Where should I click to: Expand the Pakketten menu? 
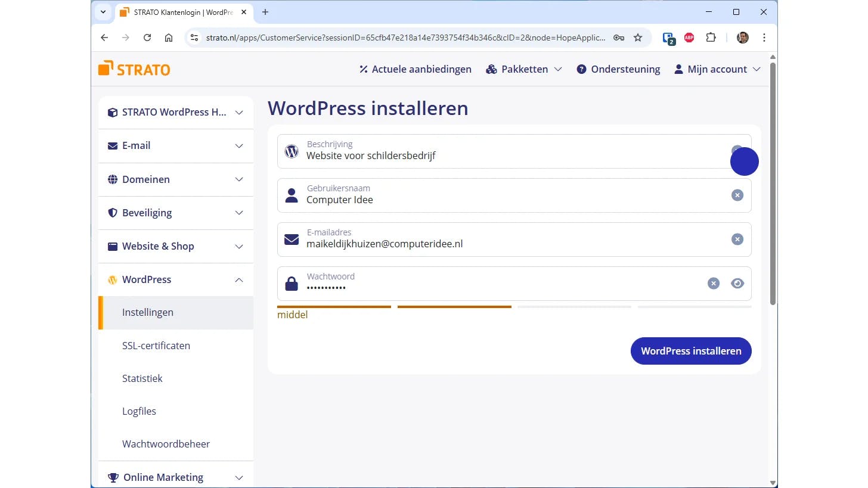(524, 69)
